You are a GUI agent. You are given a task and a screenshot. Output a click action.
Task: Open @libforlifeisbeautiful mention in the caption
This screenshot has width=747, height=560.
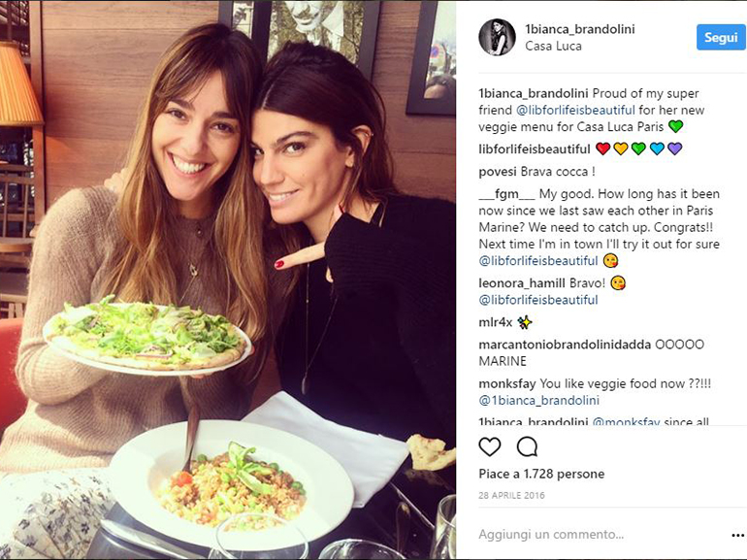tap(575, 110)
